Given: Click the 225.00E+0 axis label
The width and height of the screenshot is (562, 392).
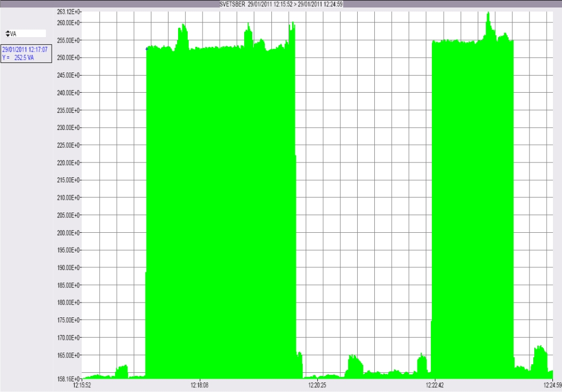Looking at the screenshot, I should point(68,145).
